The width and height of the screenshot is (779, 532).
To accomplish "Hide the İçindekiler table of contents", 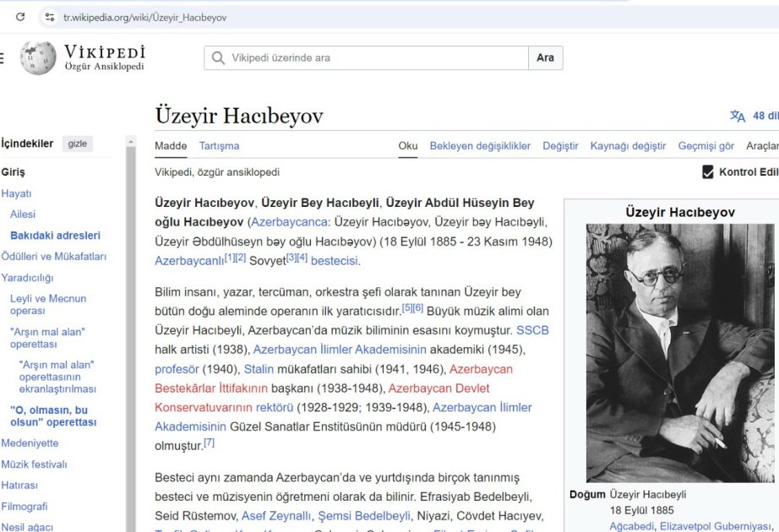I will click(x=77, y=144).
